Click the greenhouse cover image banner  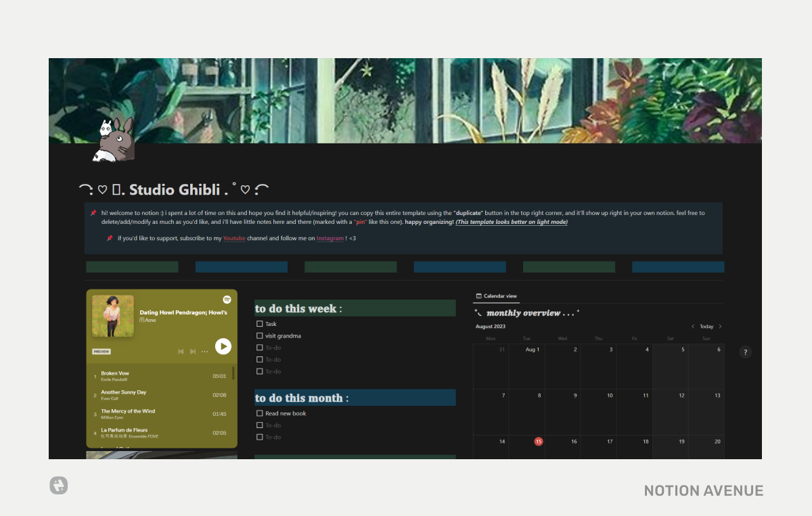[x=405, y=100]
